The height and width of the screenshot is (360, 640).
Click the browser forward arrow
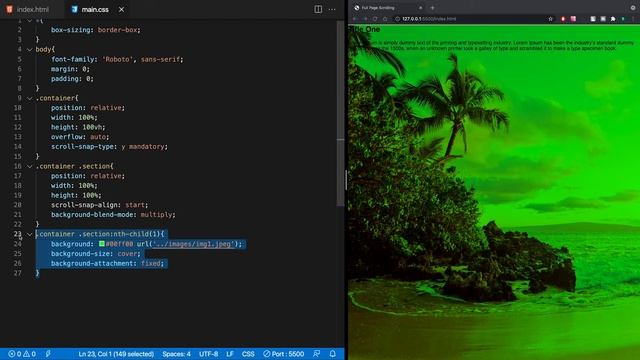[365, 19]
